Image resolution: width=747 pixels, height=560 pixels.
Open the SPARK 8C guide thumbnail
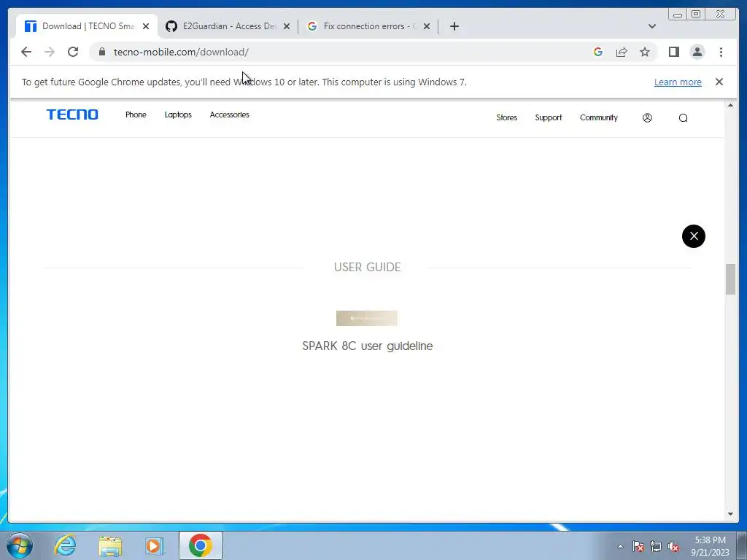(367, 318)
